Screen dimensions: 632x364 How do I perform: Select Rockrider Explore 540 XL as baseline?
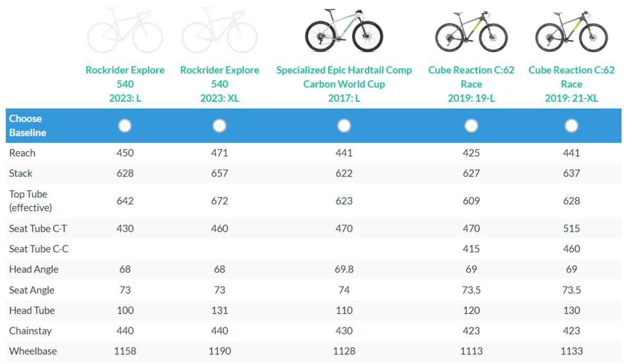tap(220, 125)
